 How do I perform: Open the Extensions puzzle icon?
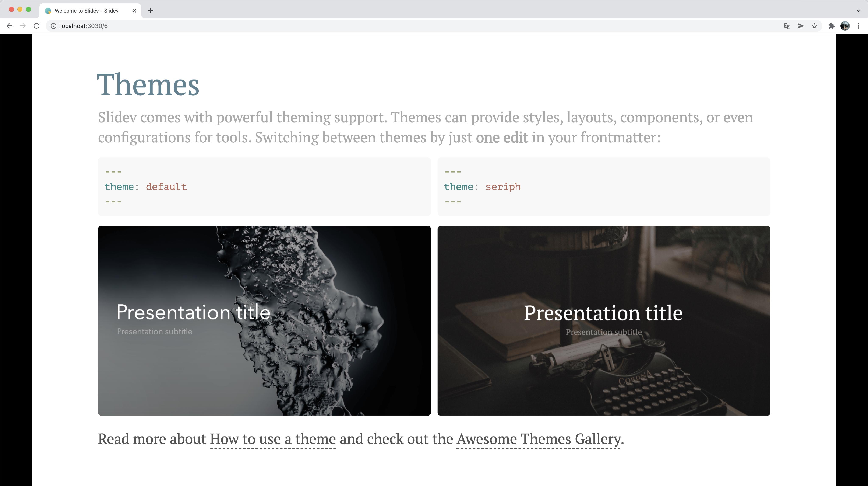[831, 26]
